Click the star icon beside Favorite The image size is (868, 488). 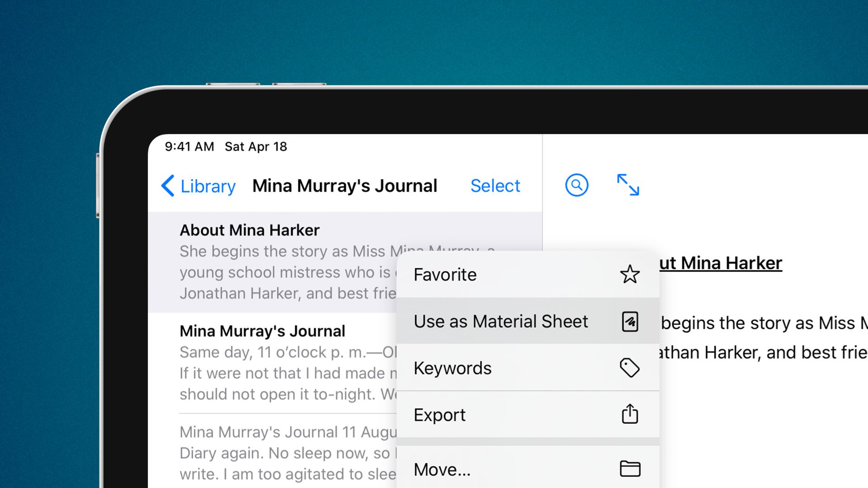click(x=630, y=274)
